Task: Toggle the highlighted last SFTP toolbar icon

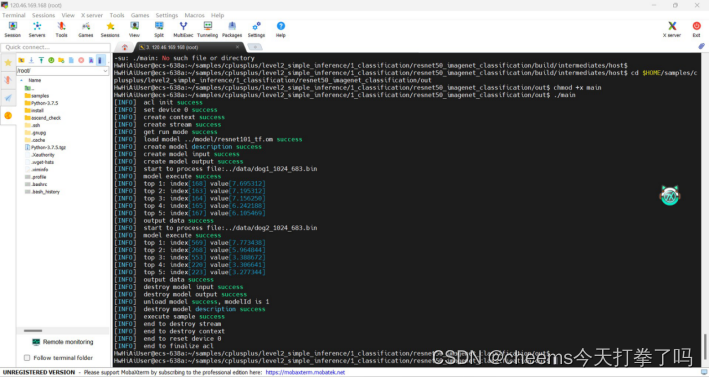Action: [101, 60]
